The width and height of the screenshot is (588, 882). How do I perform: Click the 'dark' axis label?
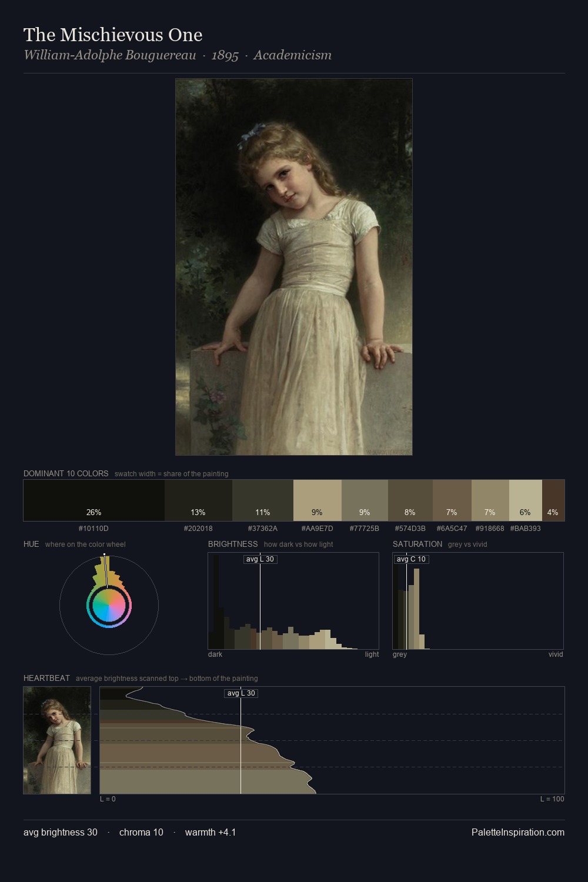[x=215, y=654]
